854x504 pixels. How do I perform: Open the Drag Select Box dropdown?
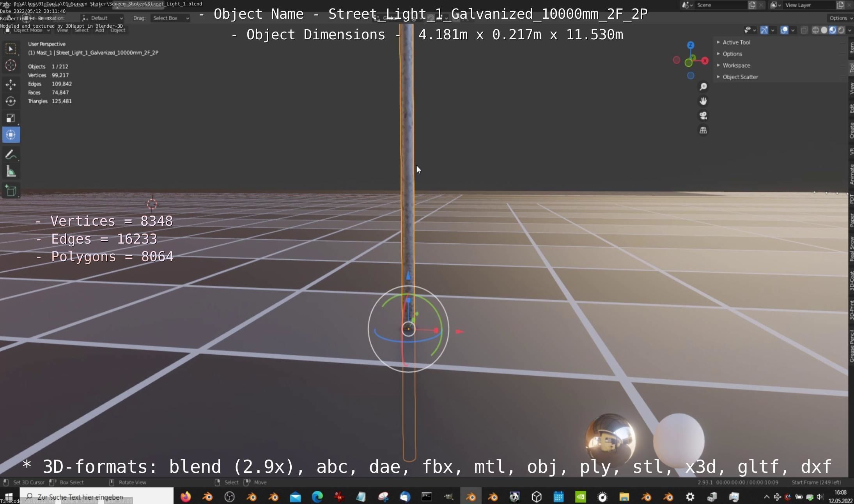tap(170, 18)
